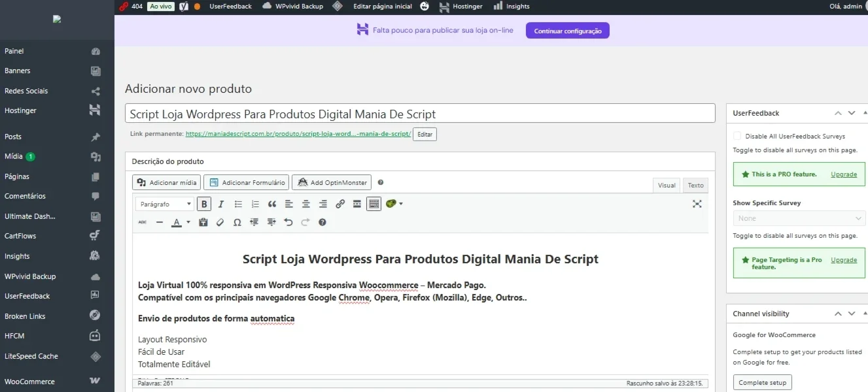Align text right
The height and width of the screenshot is (392, 868).
pyautogui.click(x=323, y=204)
